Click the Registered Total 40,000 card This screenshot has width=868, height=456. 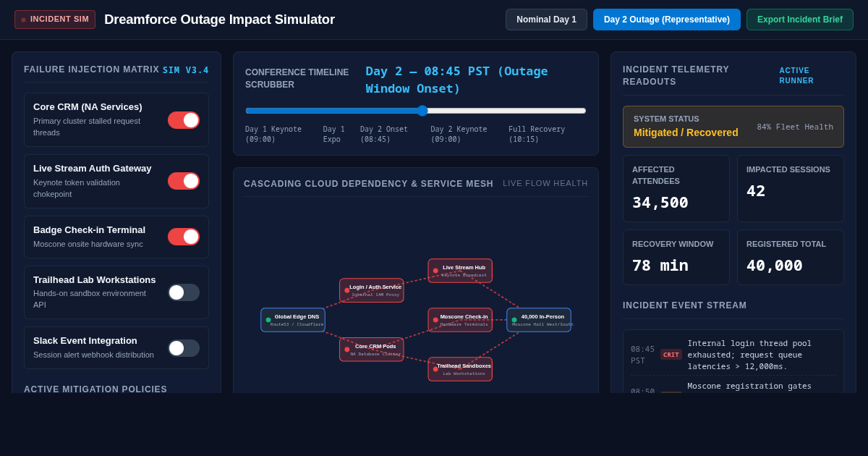click(791, 257)
